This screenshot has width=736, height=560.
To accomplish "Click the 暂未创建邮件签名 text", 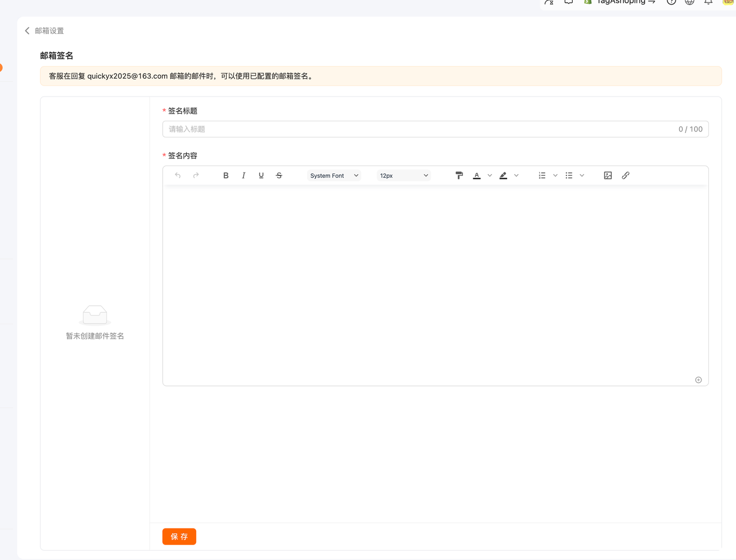I will tap(95, 336).
